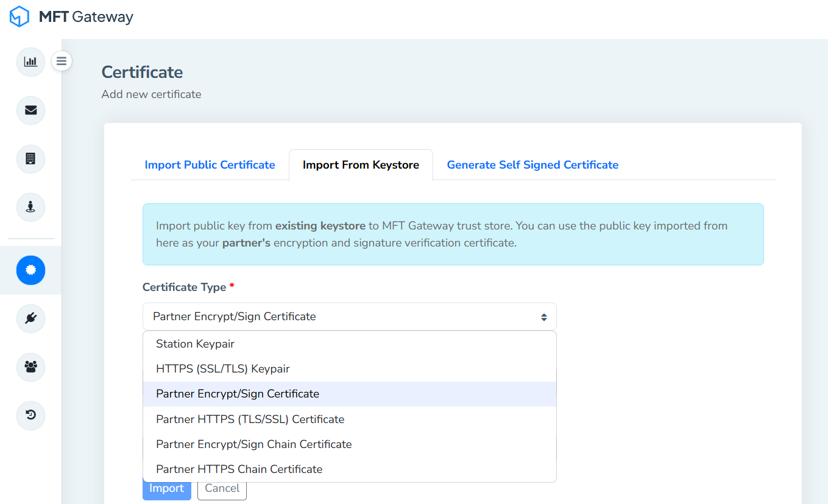The image size is (828, 504).
Task: Click the Cancel button
Action: [x=222, y=489]
